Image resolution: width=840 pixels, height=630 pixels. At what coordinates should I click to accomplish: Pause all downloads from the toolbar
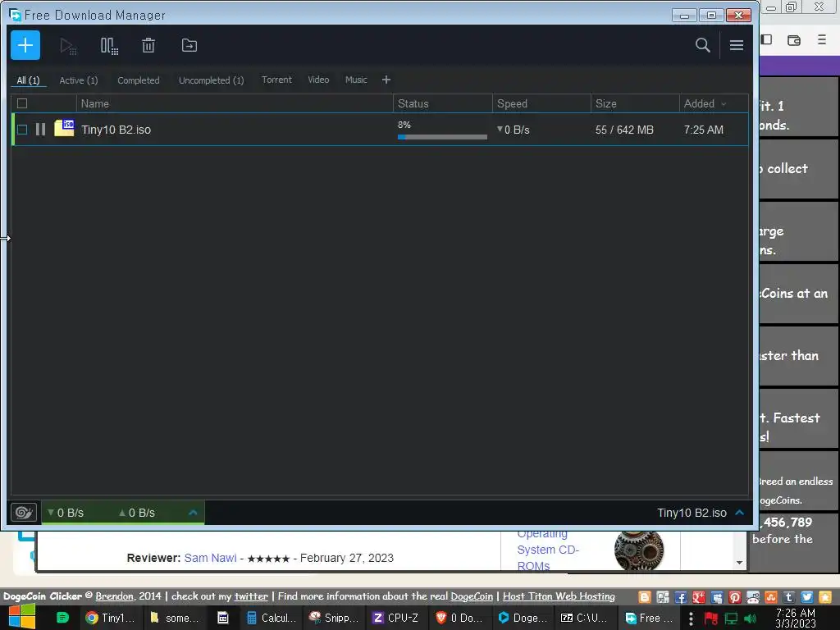pyautogui.click(x=109, y=46)
